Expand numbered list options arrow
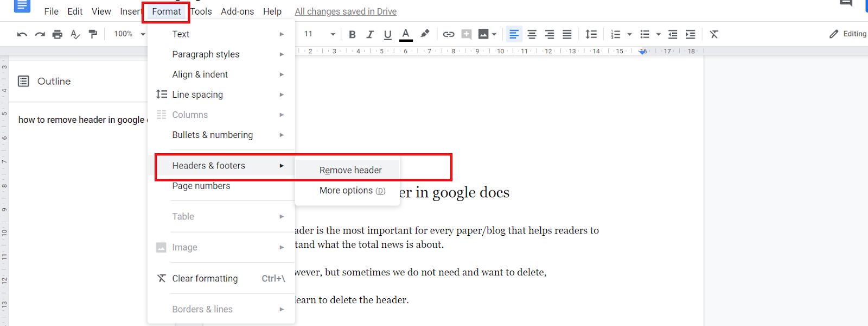Image resolution: width=868 pixels, height=326 pixels. tap(629, 34)
